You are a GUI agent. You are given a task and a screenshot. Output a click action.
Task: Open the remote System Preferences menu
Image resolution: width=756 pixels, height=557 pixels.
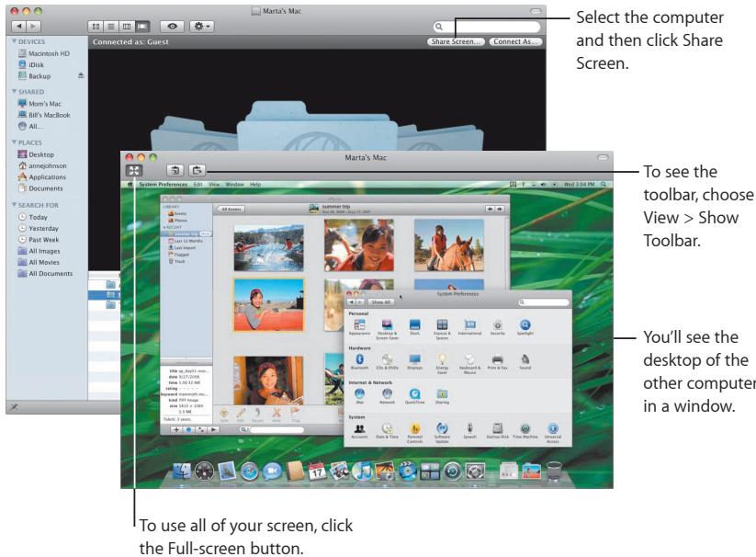pyautogui.click(x=163, y=184)
